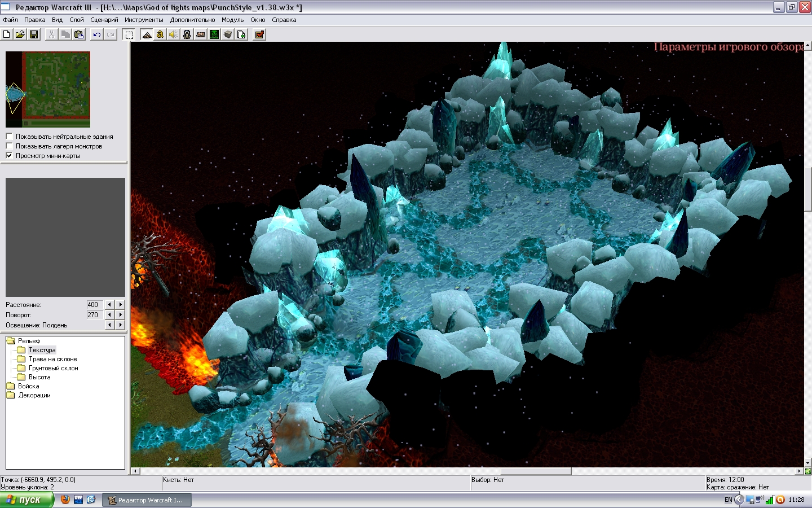Open the Object Editor helmet icon
812x508 pixels.
click(187, 34)
